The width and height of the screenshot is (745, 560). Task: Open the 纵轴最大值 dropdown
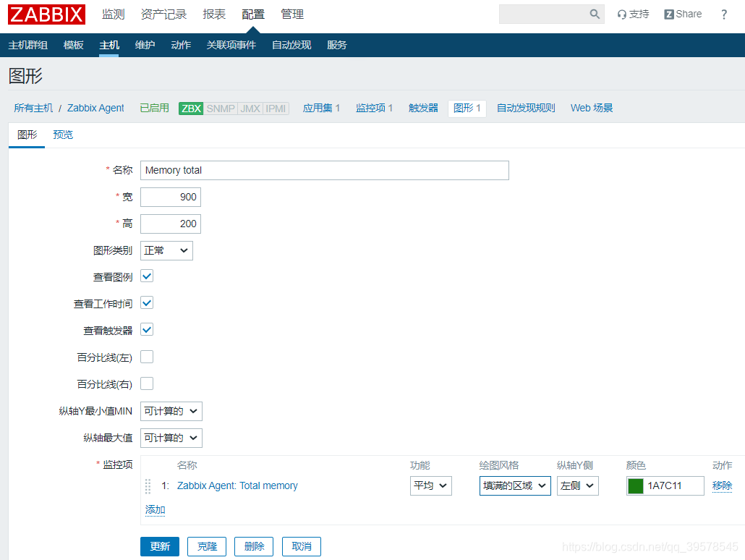pos(171,438)
